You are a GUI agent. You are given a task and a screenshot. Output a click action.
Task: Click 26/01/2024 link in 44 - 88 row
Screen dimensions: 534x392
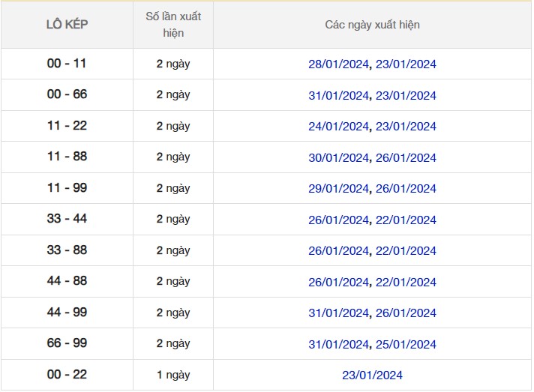pyautogui.click(x=338, y=283)
